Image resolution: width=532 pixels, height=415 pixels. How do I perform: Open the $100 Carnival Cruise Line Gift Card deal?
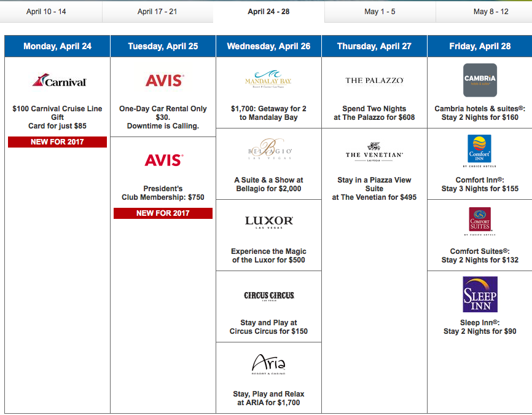tap(57, 117)
